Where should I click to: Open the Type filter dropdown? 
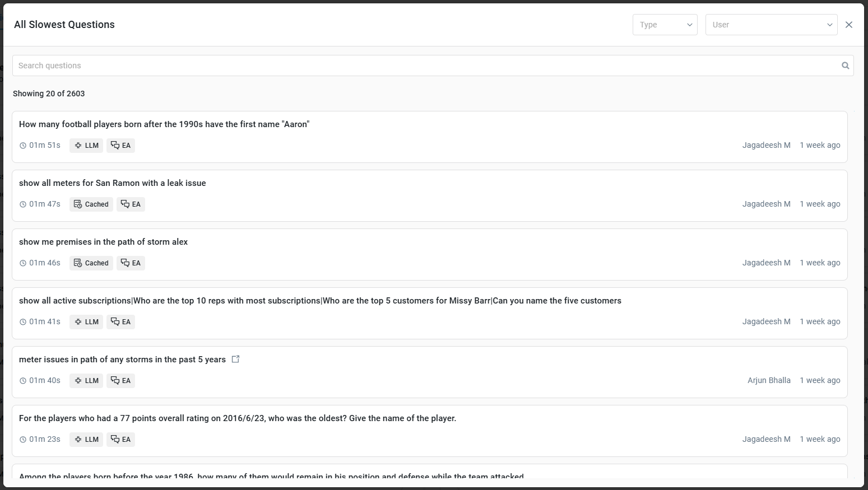coord(665,25)
